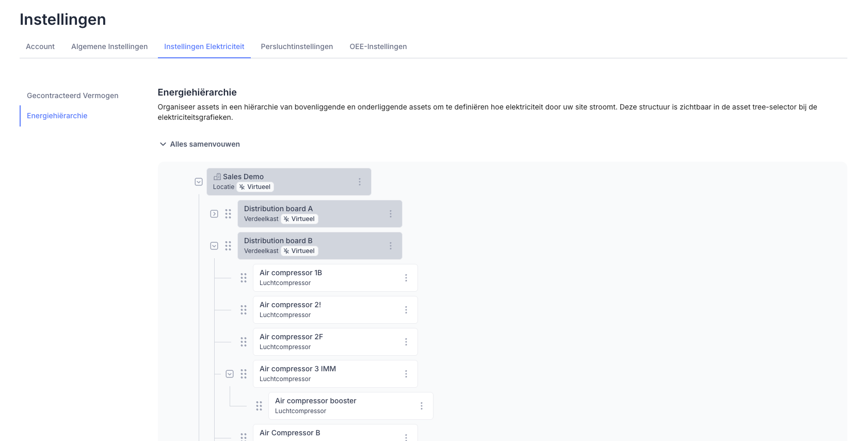Go to the Algemene Instellingen tab
This screenshot has width=868, height=441.
[109, 46]
